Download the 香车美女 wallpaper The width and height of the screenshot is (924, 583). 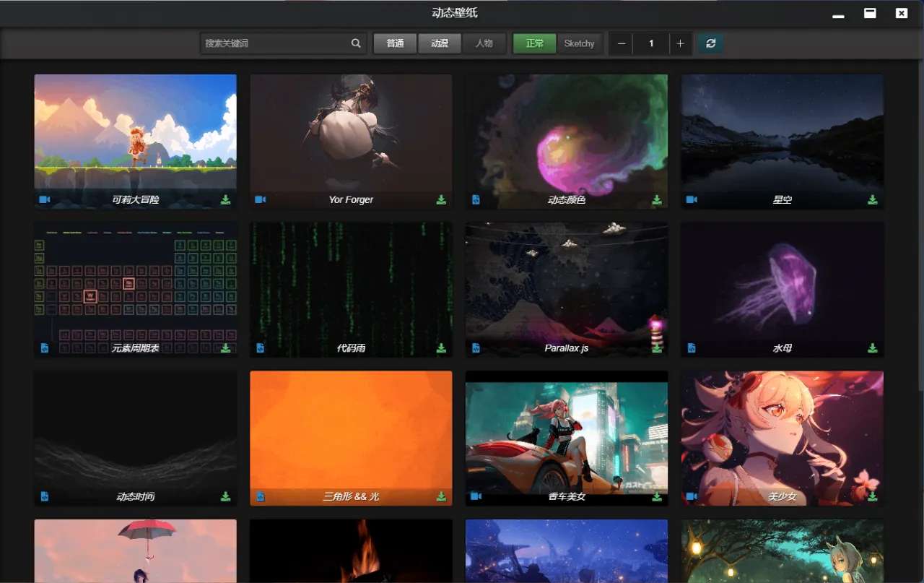657,496
